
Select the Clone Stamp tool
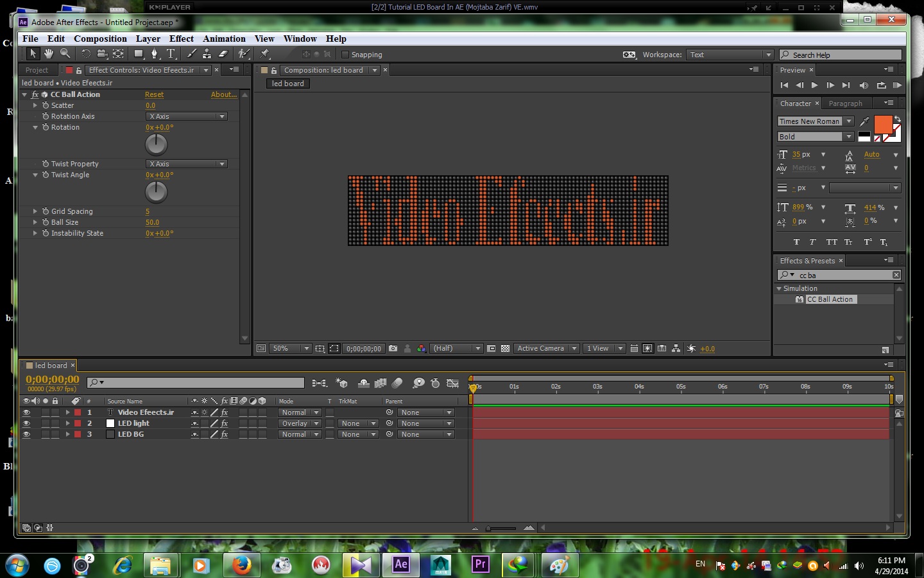pyautogui.click(x=207, y=54)
